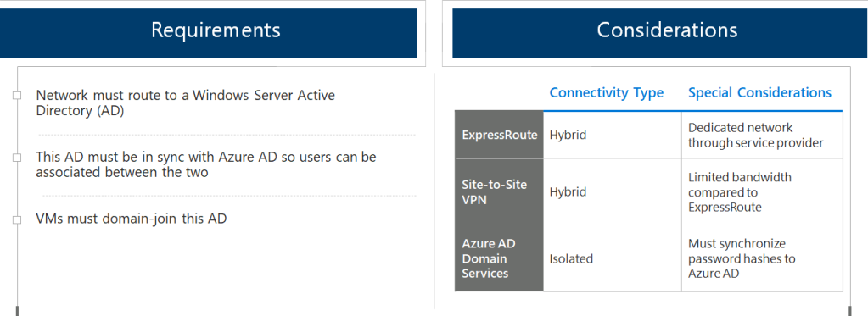Click 'Dedicated network through service provider' cell
This screenshot has height=316, width=868.
click(x=762, y=135)
